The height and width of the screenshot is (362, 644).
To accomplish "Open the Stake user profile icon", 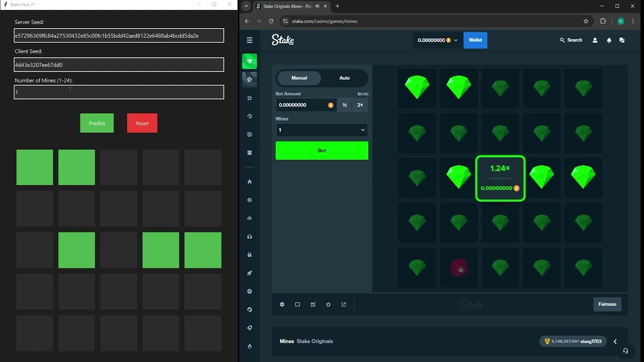I will point(595,40).
